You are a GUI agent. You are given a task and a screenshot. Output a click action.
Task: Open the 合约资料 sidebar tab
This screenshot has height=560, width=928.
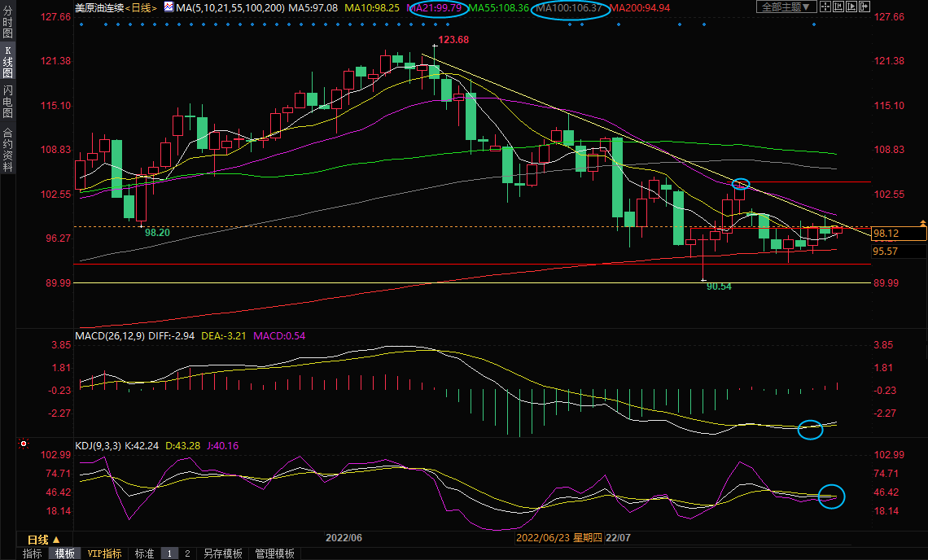click(x=7, y=150)
